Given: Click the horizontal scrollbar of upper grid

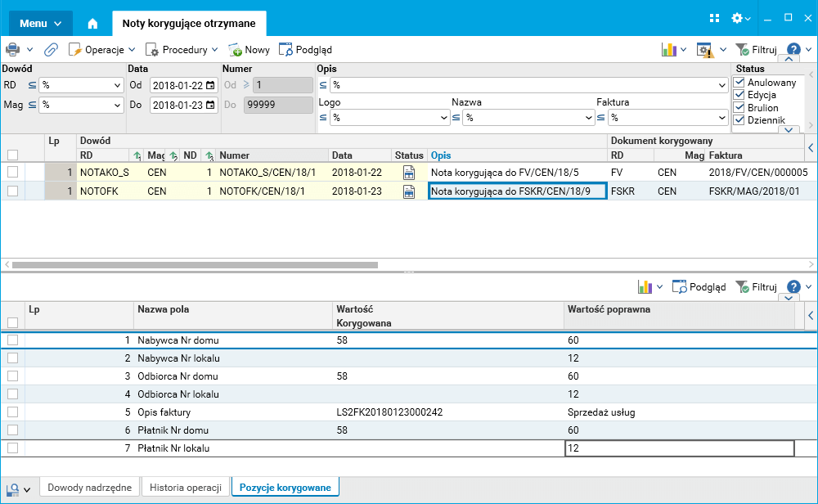Looking at the screenshot, I should click(195, 265).
